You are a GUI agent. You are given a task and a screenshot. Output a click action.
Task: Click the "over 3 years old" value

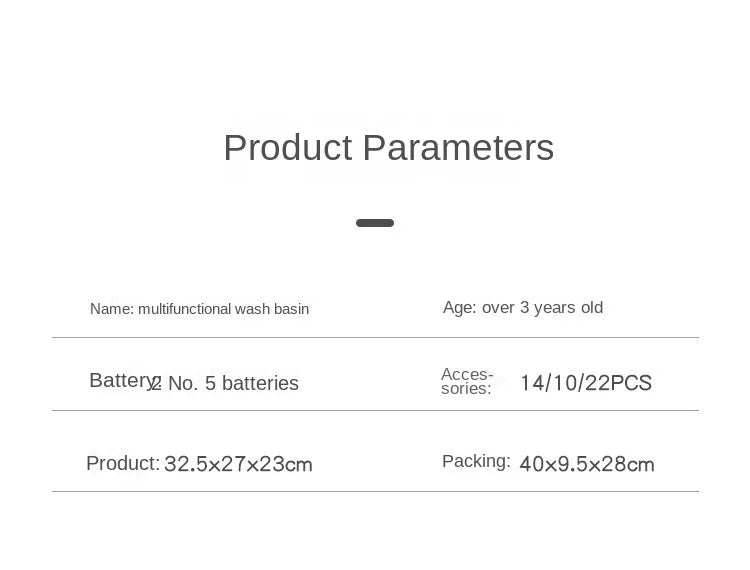[x=542, y=308]
